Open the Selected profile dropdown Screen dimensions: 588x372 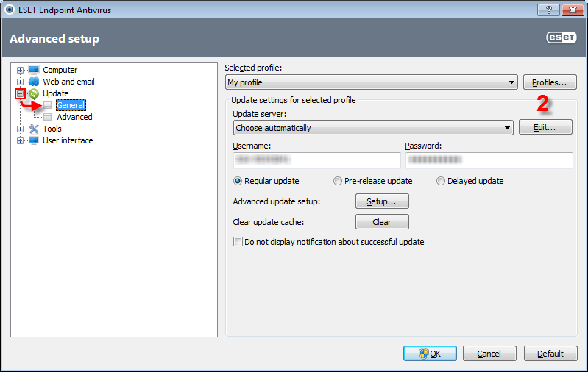point(371,82)
